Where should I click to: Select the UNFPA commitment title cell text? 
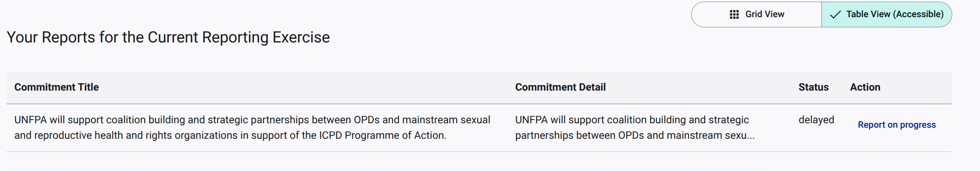(x=252, y=127)
